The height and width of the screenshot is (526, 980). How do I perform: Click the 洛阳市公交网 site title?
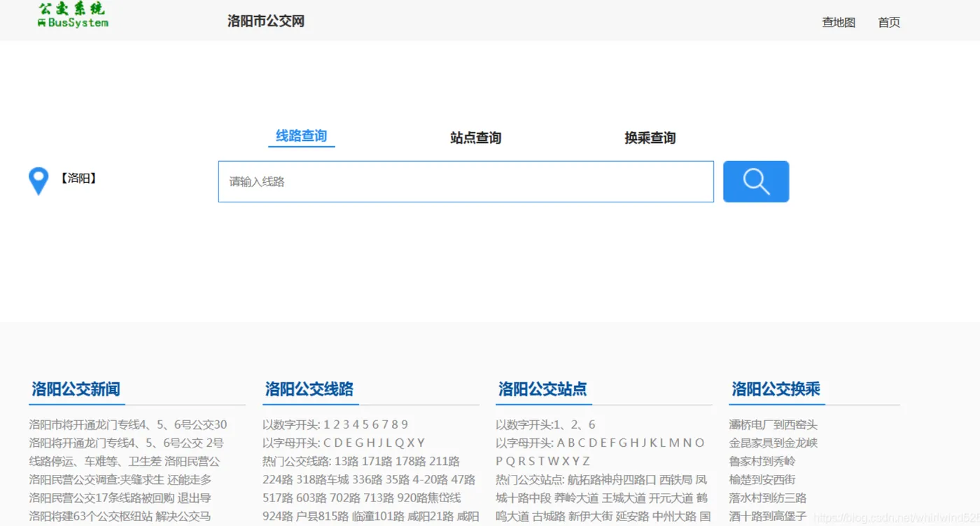266,21
